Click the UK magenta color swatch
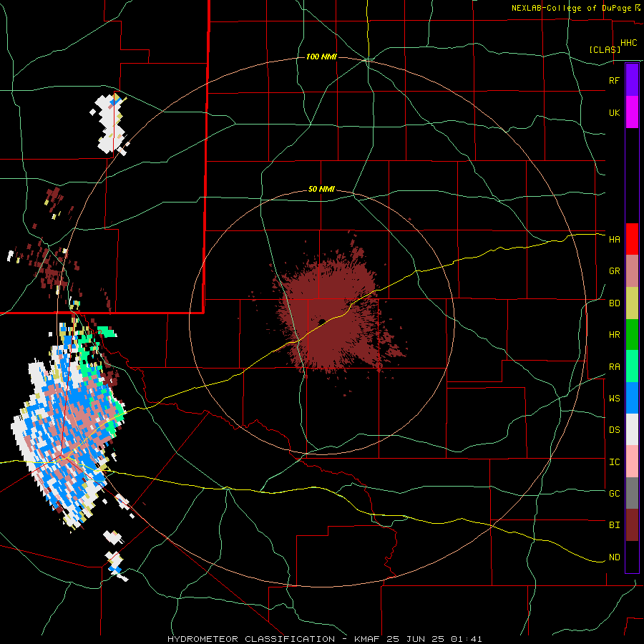The width and height of the screenshot is (644, 644). [x=632, y=112]
